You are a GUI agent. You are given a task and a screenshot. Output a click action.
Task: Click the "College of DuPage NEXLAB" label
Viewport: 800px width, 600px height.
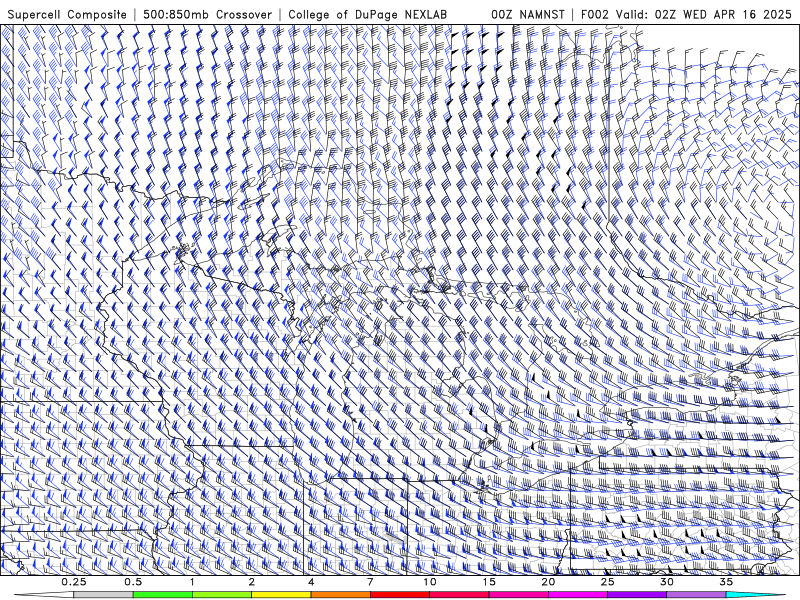tap(367, 15)
